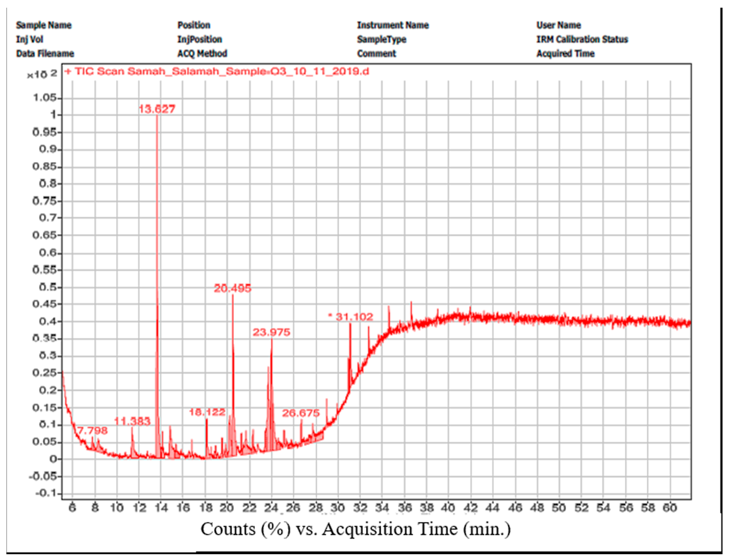The width and height of the screenshot is (730, 560).
Task: Click the 20.495 peak label
Action: 232,289
